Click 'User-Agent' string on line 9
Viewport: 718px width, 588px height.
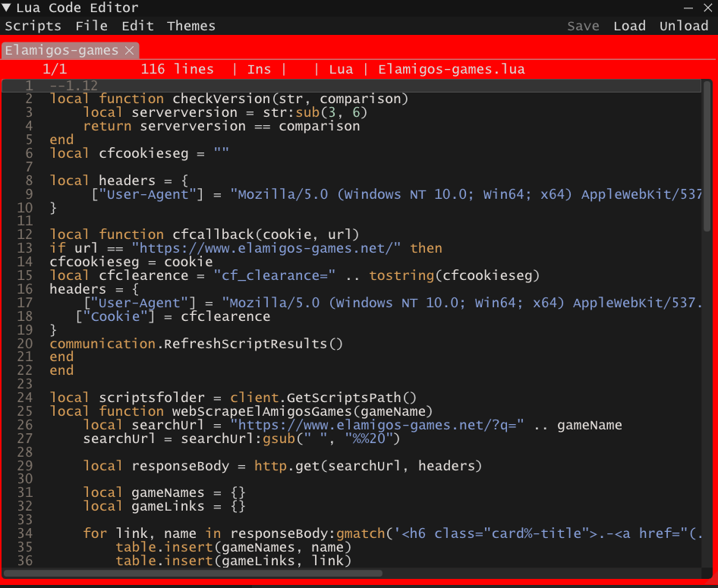click(147, 194)
